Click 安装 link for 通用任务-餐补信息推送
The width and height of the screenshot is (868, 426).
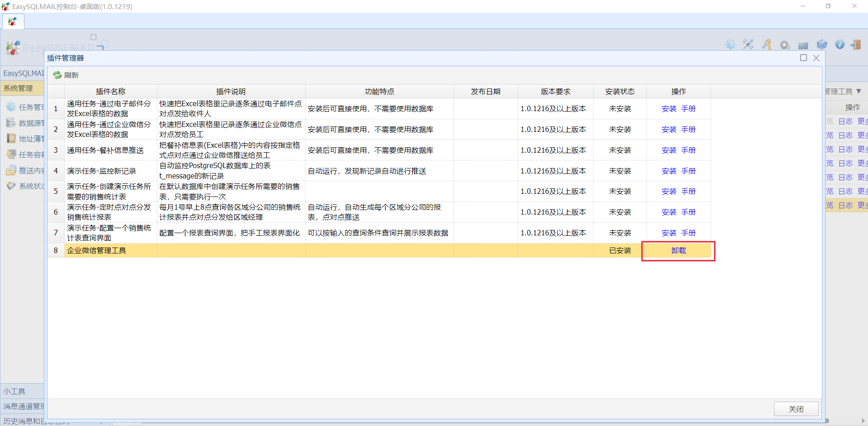[x=669, y=150]
